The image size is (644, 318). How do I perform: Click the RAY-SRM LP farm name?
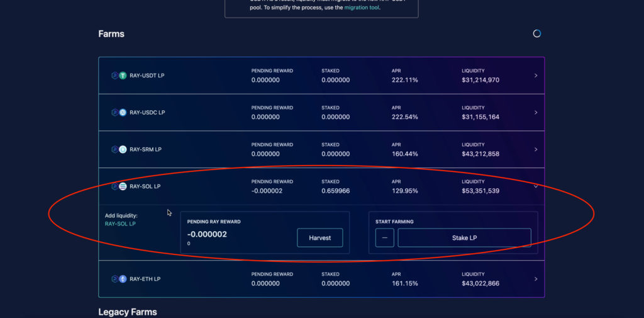pyautogui.click(x=146, y=149)
